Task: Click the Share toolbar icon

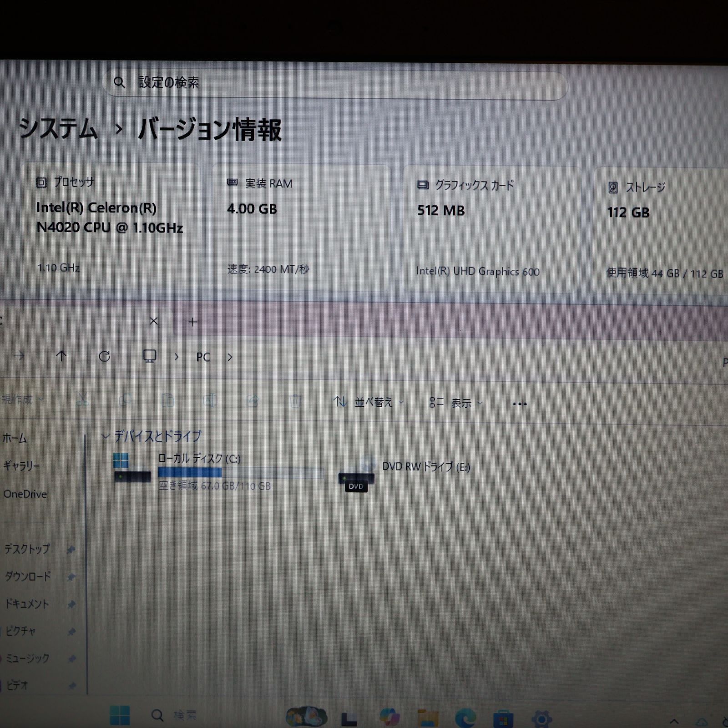Action: tap(253, 401)
